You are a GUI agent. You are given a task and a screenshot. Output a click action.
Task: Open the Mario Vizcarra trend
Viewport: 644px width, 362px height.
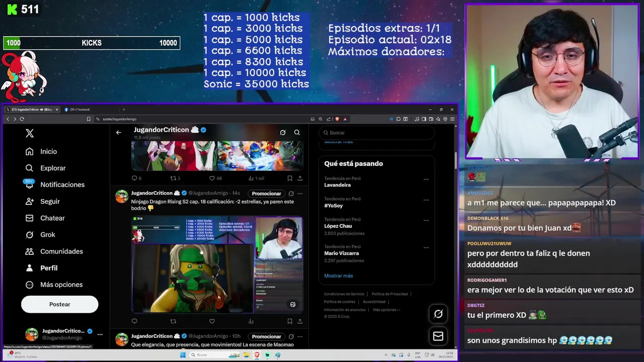pos(341,253)
